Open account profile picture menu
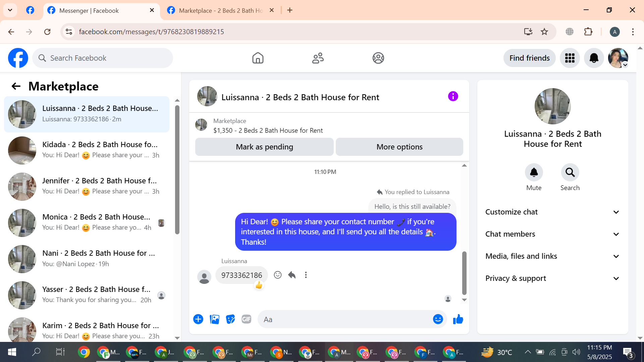Image resolution: width=644 pixels, height=362 pixels. pyautogui.click(x=618, y=58)
